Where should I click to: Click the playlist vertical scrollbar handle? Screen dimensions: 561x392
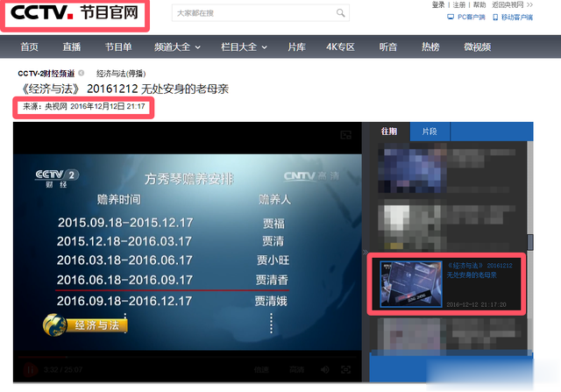(529, 242)
